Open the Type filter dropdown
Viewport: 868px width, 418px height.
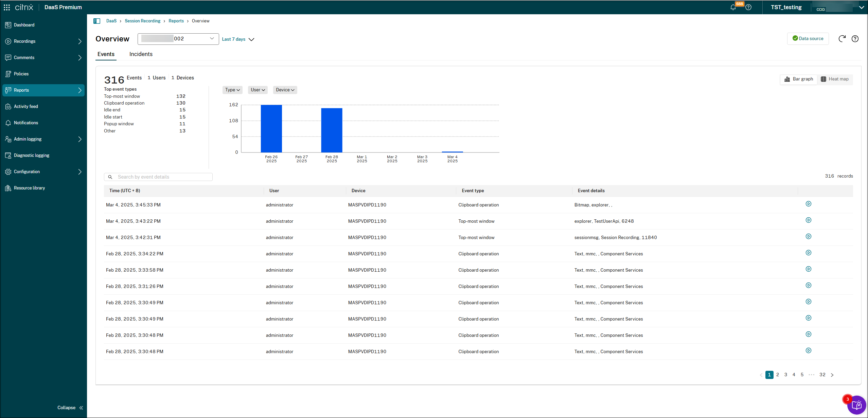(x=232, y=90)
